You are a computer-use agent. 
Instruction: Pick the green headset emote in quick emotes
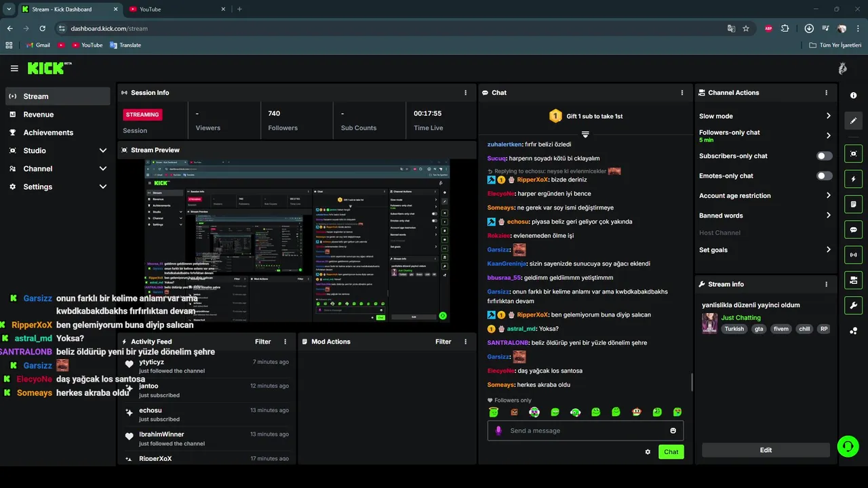[x=575, y=412]
